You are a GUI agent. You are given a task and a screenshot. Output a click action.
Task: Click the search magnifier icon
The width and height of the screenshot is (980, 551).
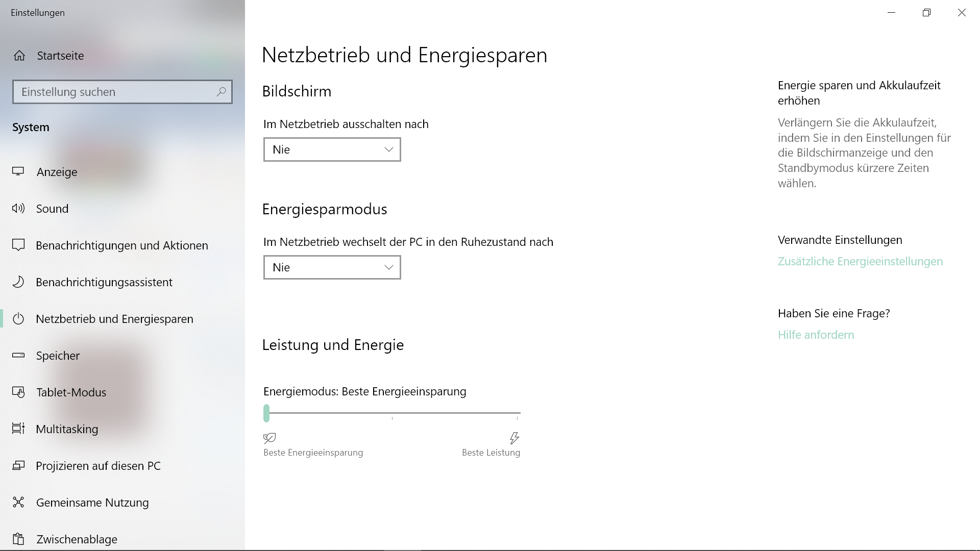pos(221,92)
